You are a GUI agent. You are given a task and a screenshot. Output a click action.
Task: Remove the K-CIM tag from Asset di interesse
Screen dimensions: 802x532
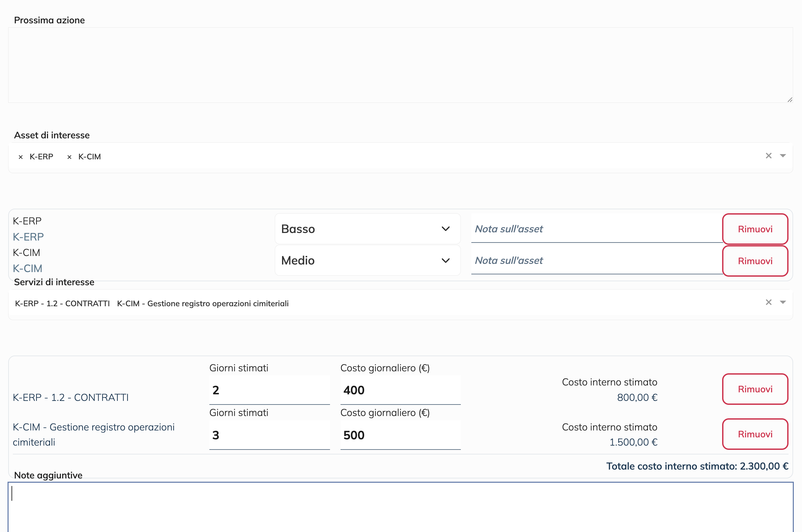(x=69, y=157)
